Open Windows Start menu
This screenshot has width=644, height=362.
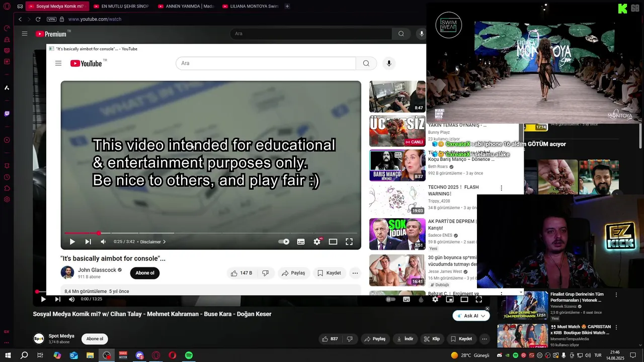pos(8,355)
